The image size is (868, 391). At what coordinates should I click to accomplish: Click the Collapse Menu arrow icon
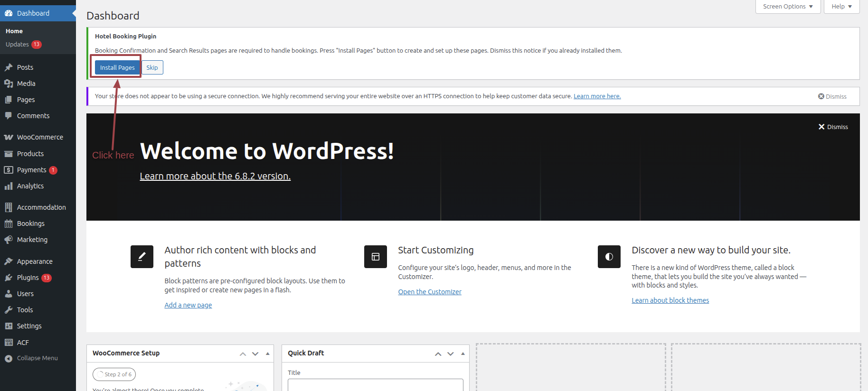click(x=9, y=358)
